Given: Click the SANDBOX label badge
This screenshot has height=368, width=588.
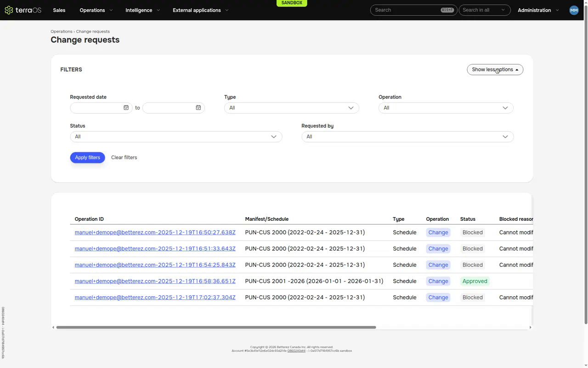Looking at the screenshot, I should (x=292, y=3).
